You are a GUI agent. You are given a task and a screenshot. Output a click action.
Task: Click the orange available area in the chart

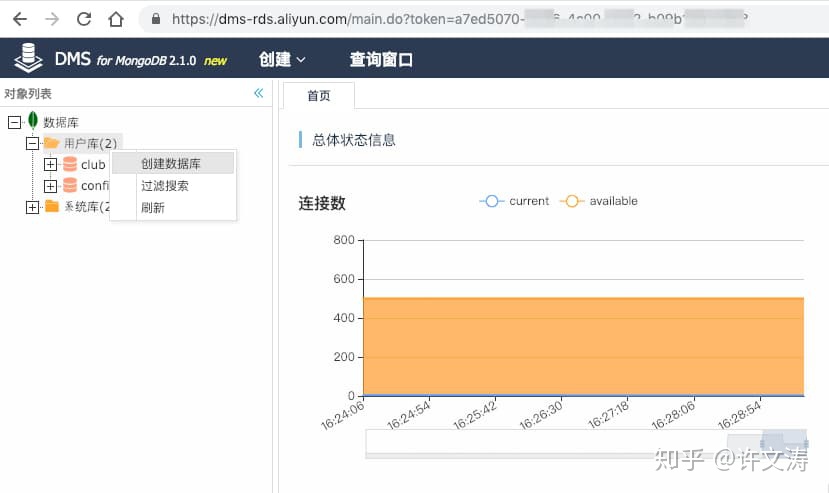pos(584,346)
